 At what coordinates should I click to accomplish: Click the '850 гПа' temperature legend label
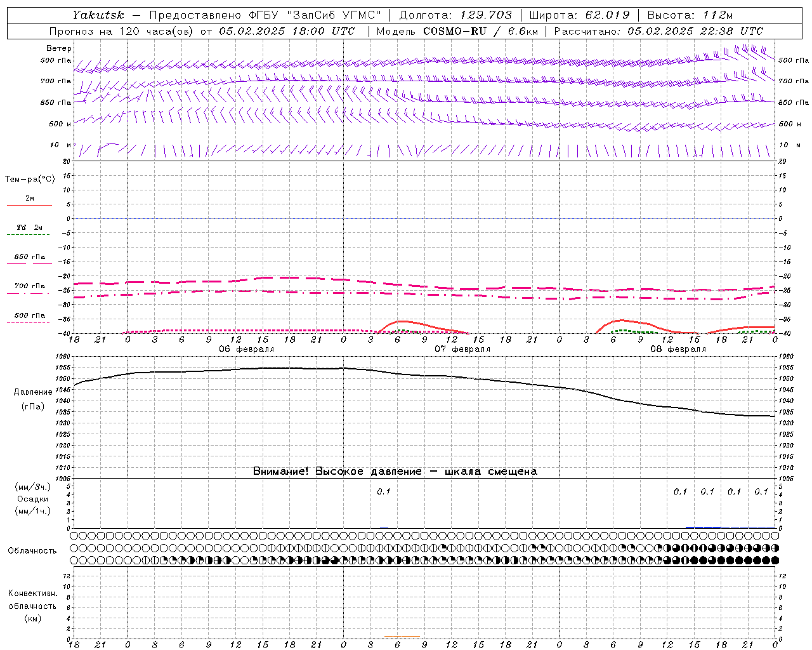(x=30, y=257)
